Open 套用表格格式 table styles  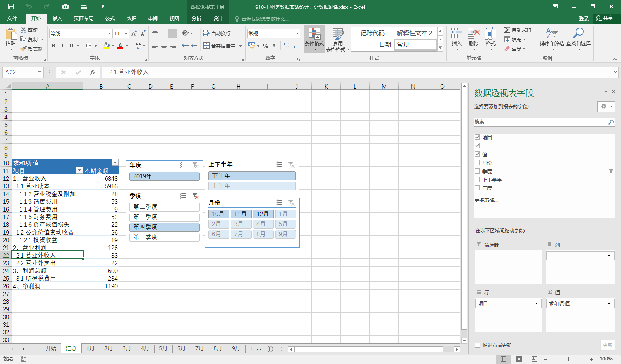tap(337, 39)
